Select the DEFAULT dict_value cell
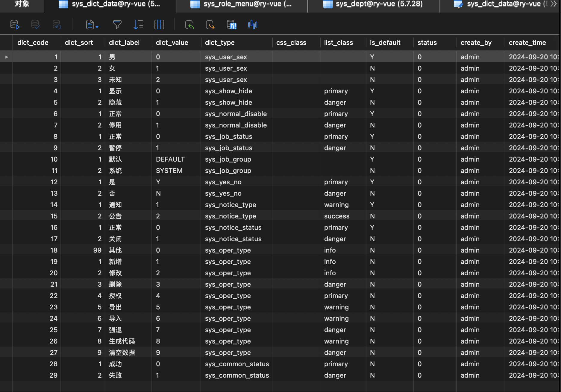 pos(176,159)
